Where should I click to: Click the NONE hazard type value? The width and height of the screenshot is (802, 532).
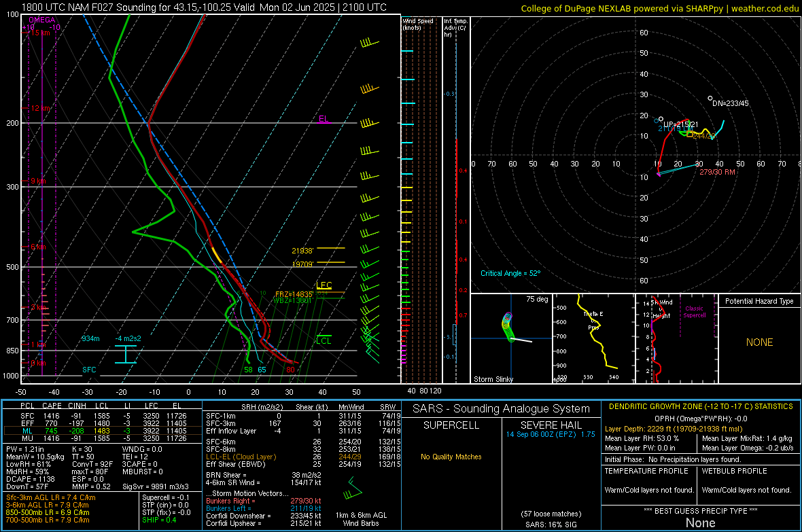(759, 342)
